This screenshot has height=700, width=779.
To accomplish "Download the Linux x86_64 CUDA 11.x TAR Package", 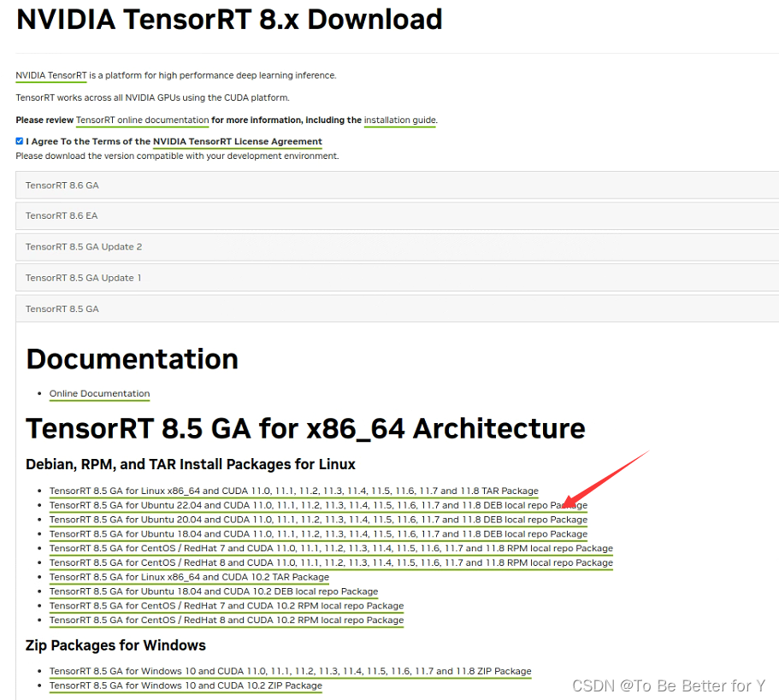I will coord(293,491).
